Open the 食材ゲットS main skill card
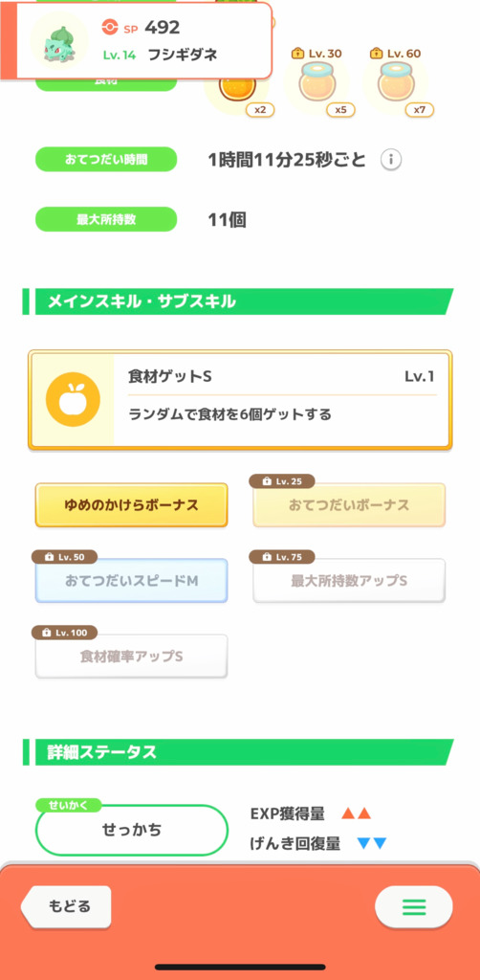 (x=240, y=400)
